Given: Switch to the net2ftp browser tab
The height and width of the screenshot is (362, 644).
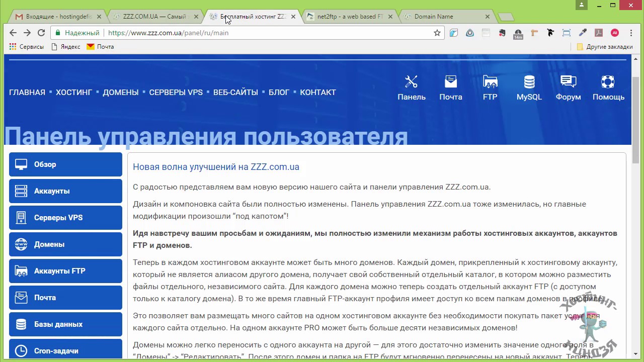Looking at the screenshot, I should point(350,17).
